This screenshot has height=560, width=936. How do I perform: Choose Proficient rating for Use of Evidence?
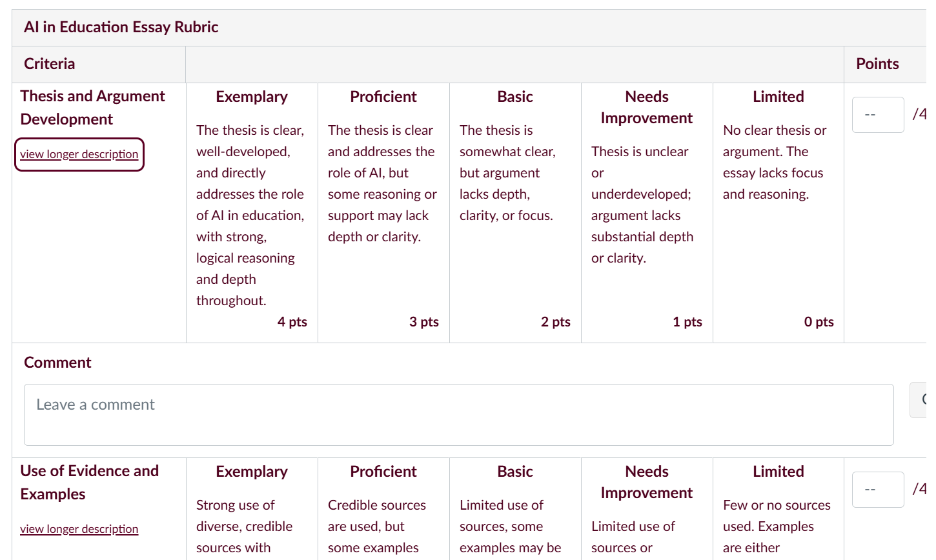point(383,510)
